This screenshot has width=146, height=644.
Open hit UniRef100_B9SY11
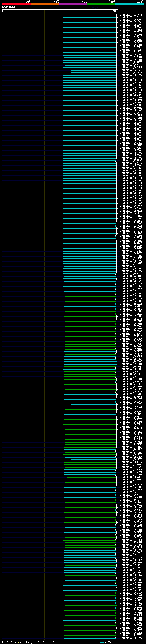coord(131,37)
